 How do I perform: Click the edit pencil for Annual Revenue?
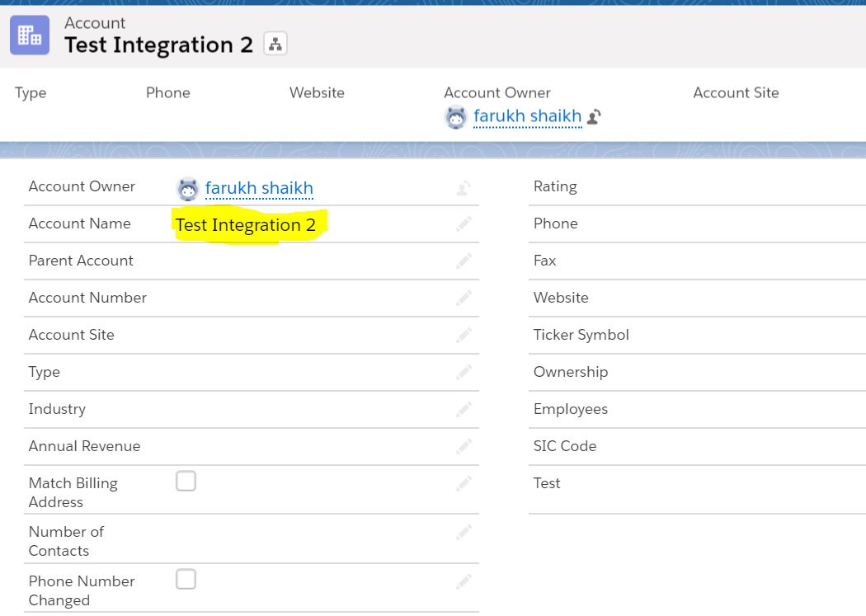coord(463,445)
